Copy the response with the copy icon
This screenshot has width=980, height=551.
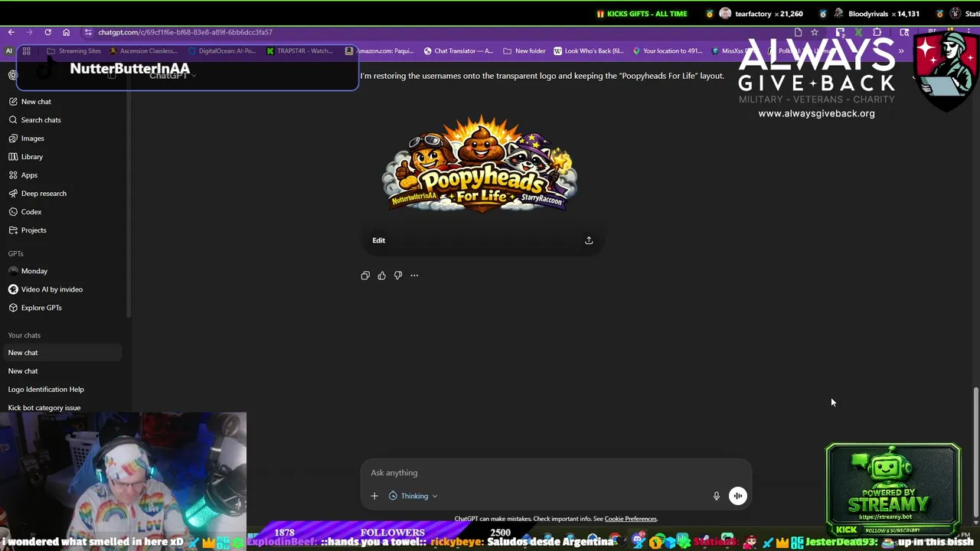coord(365,275)
